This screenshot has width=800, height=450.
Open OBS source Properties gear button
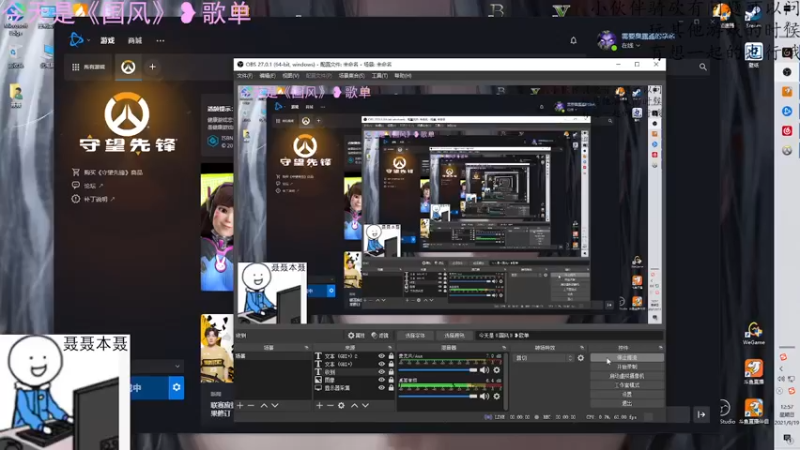(x=356, y=335)
